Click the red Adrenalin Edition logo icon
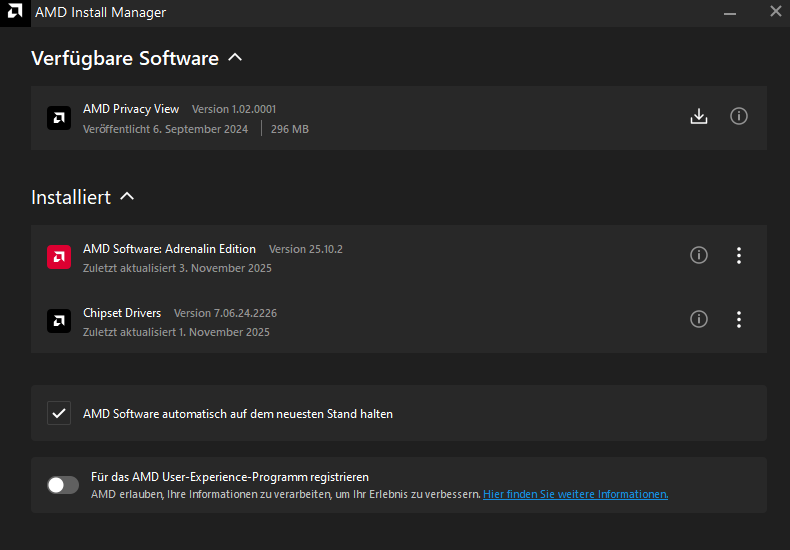The height and width of the screenshot is (550, 790). [x=59, y=257]
